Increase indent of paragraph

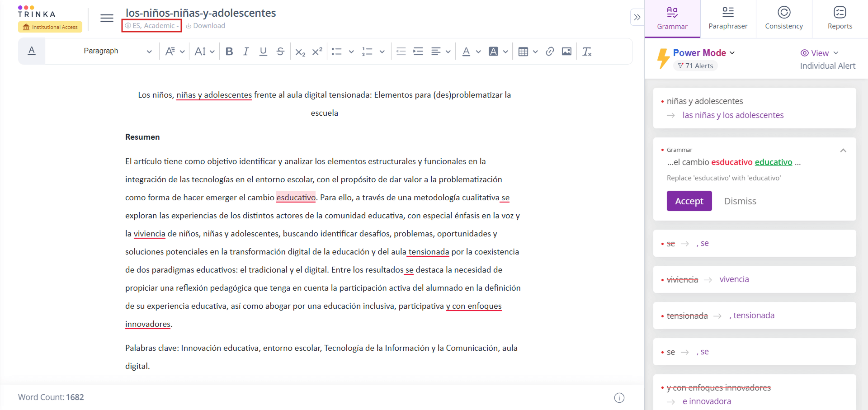[x=418, y=52]
